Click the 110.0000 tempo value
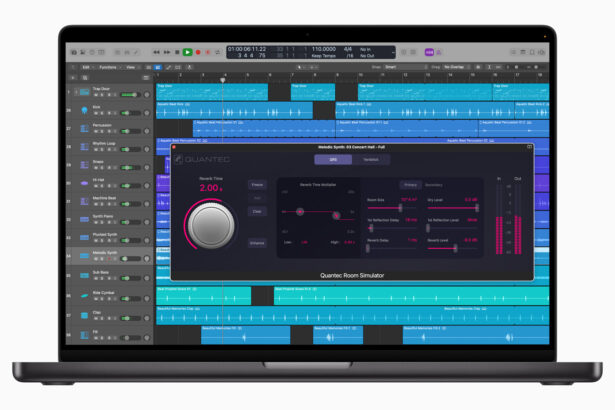Image resolution: width=615 pixels, height=410 pixels. [x=323, y=49]
